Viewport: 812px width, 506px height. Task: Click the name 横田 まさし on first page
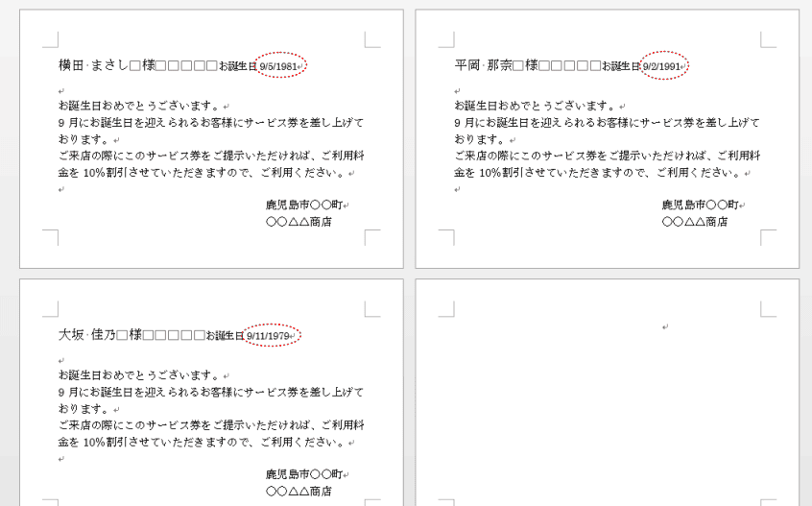(x=93, y=65)
